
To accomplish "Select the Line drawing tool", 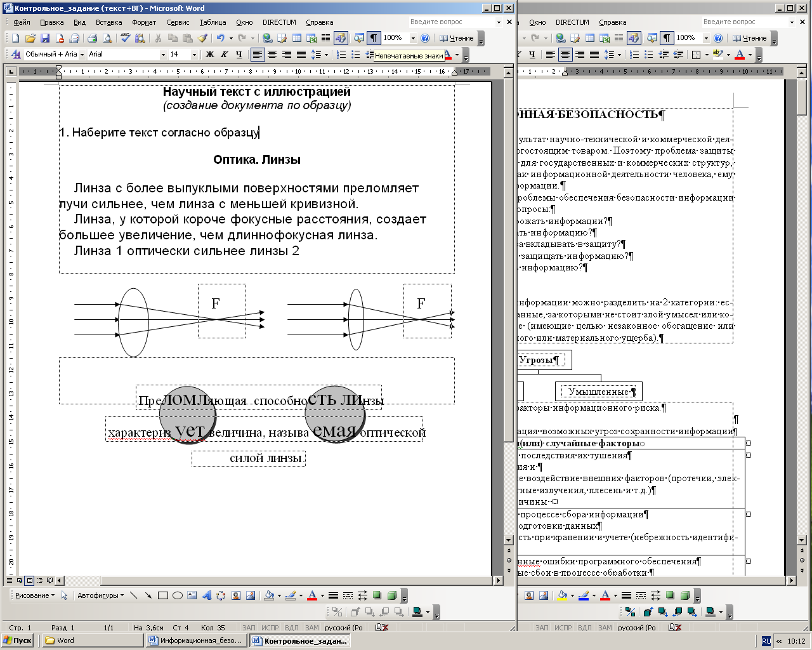I will pos(133,595).
